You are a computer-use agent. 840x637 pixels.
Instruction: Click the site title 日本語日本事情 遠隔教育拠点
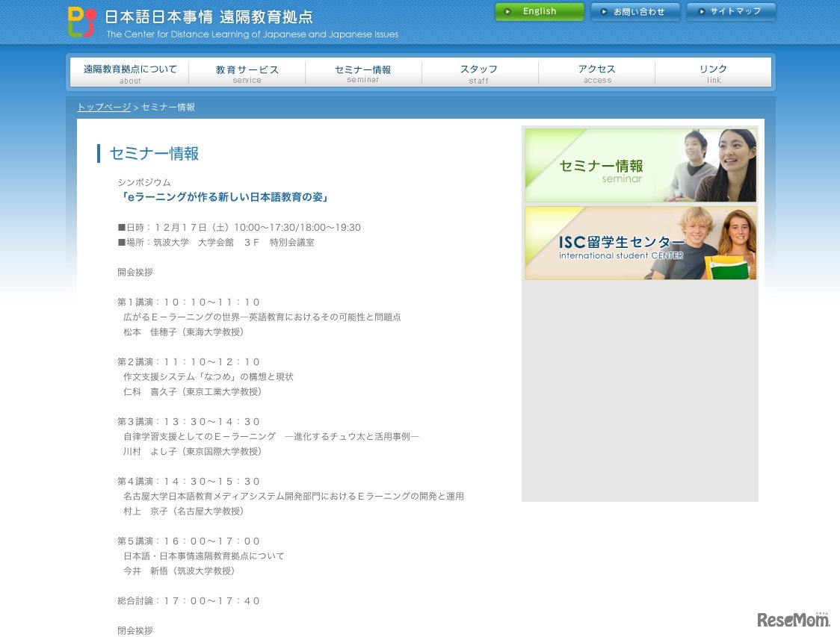click(209, 16)
